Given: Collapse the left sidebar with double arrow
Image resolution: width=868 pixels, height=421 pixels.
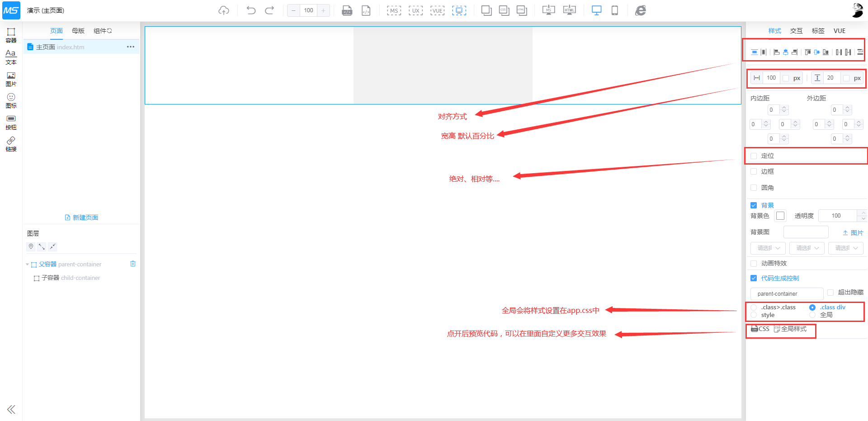Looking at the screenshot, I should [11, 409].
